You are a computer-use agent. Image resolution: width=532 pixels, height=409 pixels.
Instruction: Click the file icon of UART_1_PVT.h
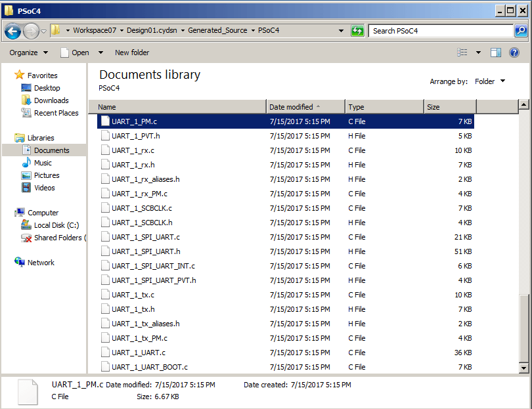point(106,136)
